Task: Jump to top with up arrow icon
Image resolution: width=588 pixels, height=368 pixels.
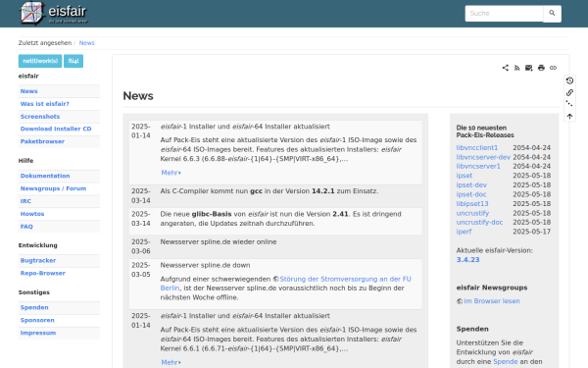Action: point(569,117)
